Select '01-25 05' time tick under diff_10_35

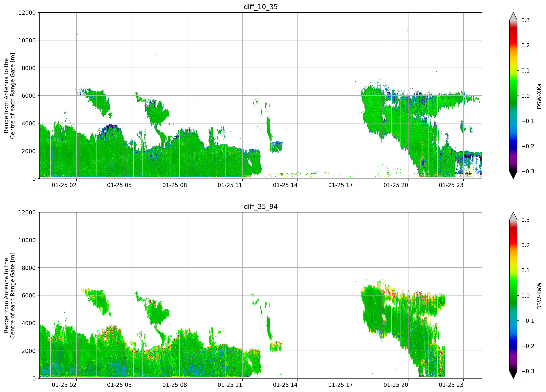(120, 185)
